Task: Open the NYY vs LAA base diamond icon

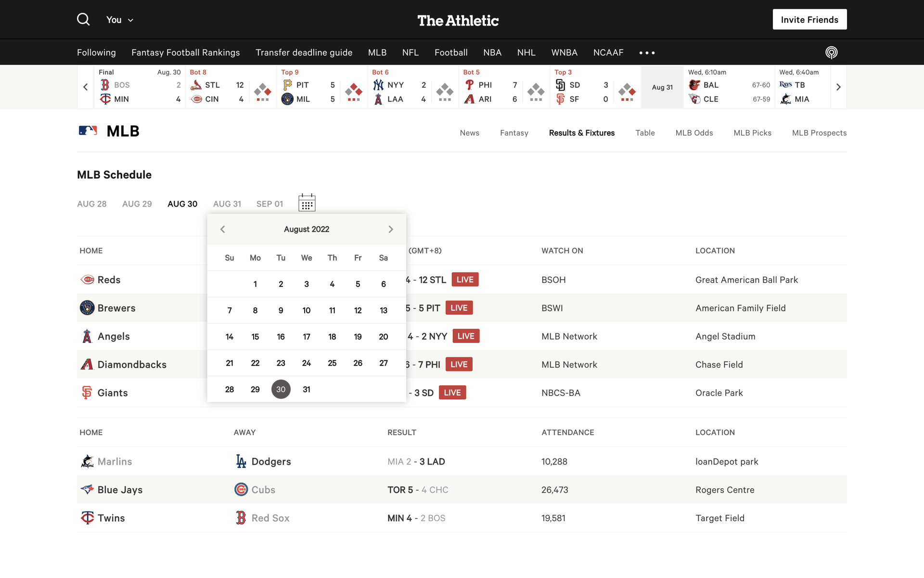Action: coord(445,92)
